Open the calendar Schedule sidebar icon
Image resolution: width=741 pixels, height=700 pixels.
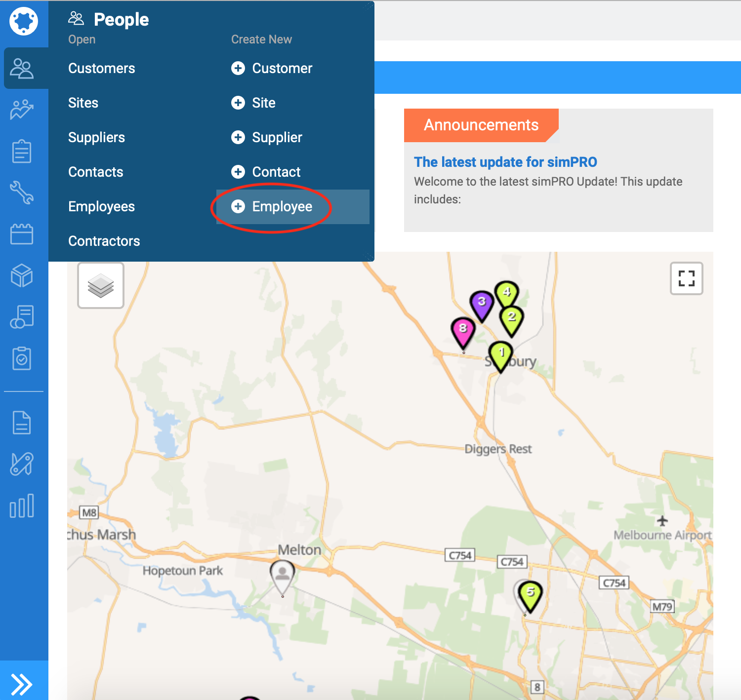tap(22, 234)
